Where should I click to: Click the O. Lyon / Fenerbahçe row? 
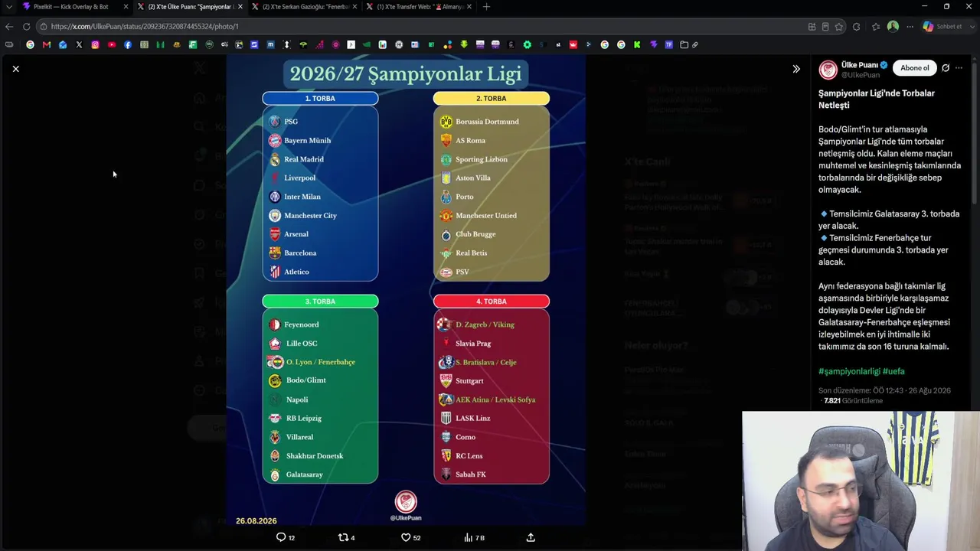pos(312,362)
